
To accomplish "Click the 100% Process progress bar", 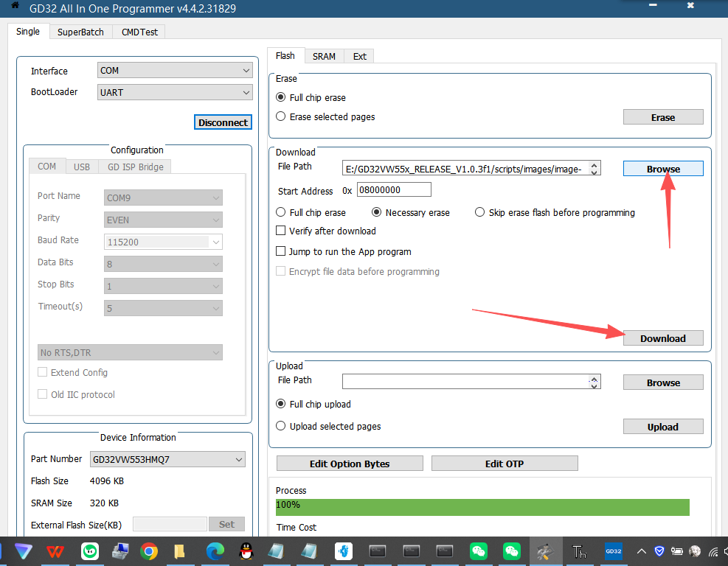I will coord(482,507).
